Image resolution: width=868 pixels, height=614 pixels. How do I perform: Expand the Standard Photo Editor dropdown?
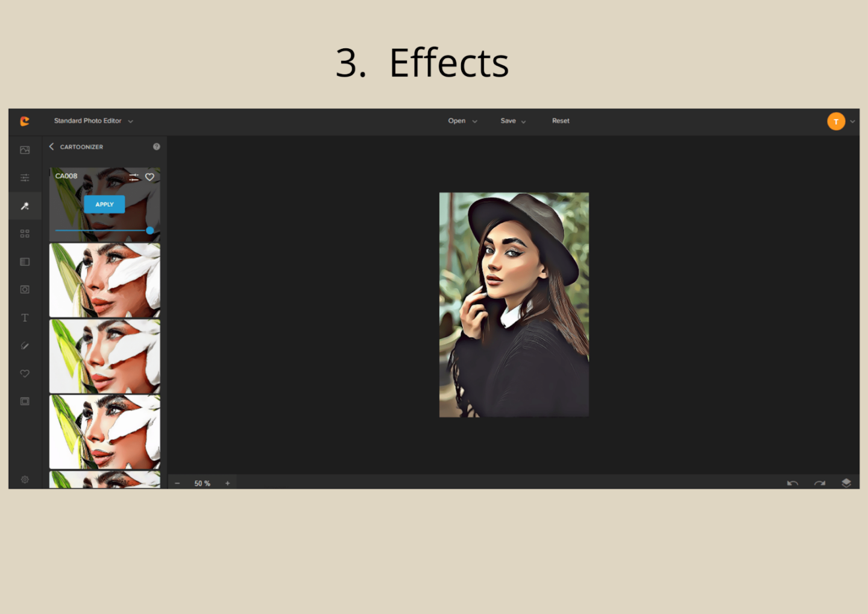coord(93,121)
